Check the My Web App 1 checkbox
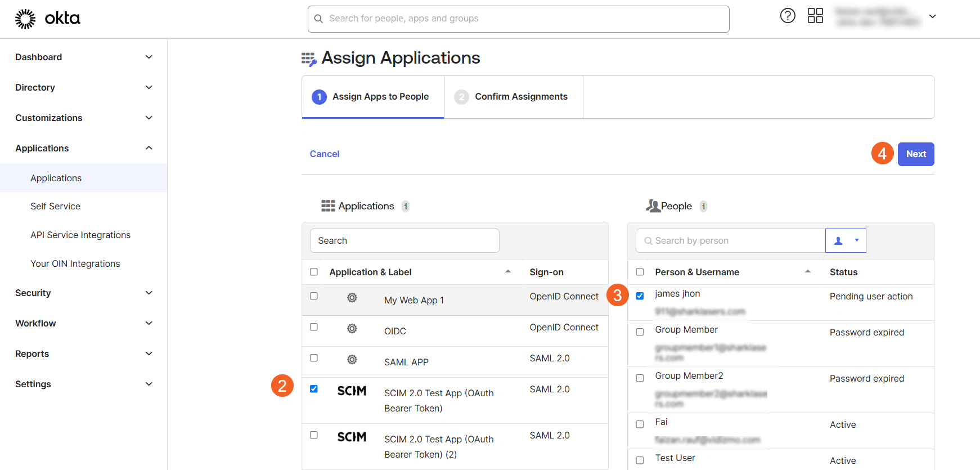Viewport: 980px width, 470px height. coord(314,296)
